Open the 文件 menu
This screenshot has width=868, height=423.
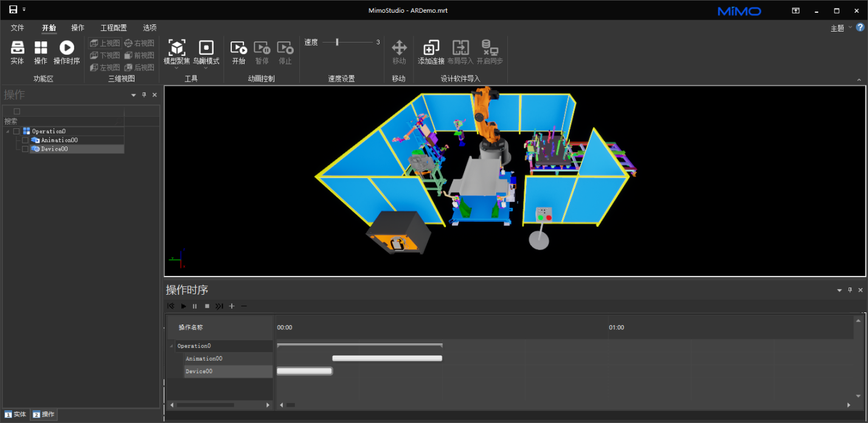pyautogui.click(x=17, y=28)
